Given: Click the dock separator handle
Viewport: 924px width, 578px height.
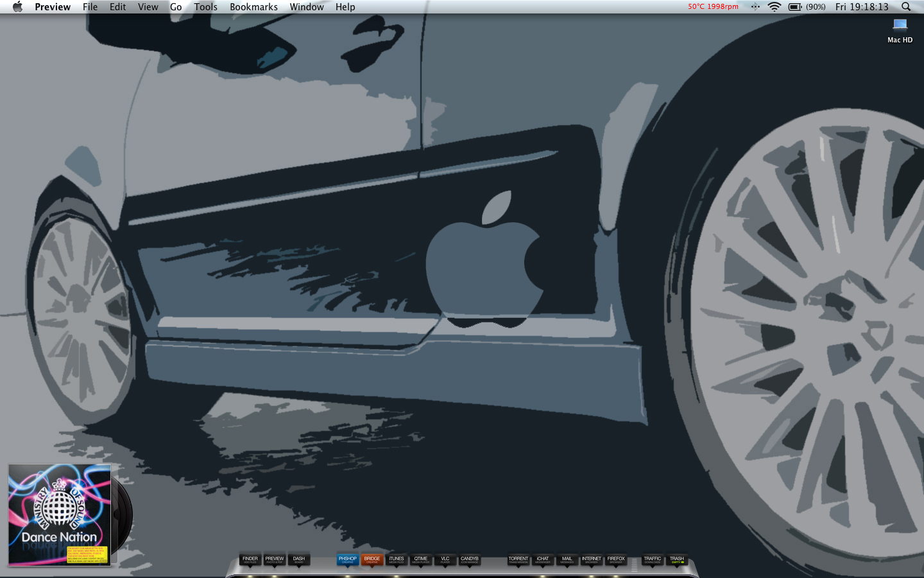Looking at the screenshot, I should pyautogui.click(x=634, y=565).
